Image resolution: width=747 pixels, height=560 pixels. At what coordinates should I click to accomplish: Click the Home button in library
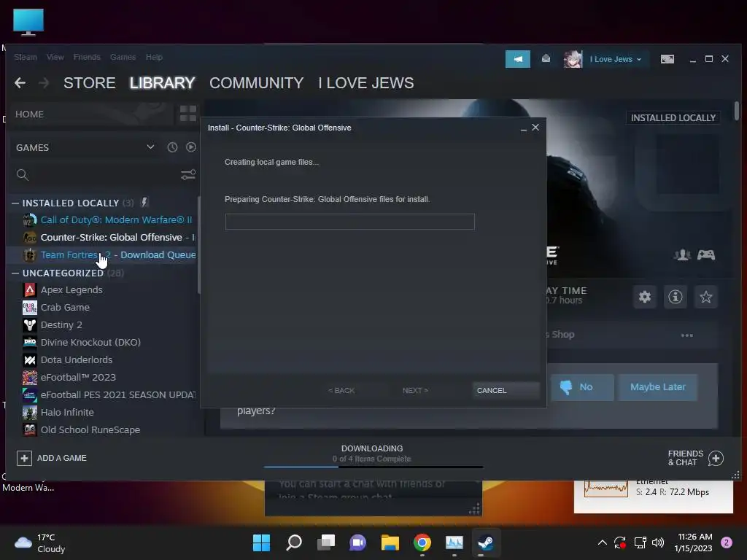[x=90, y=114]
